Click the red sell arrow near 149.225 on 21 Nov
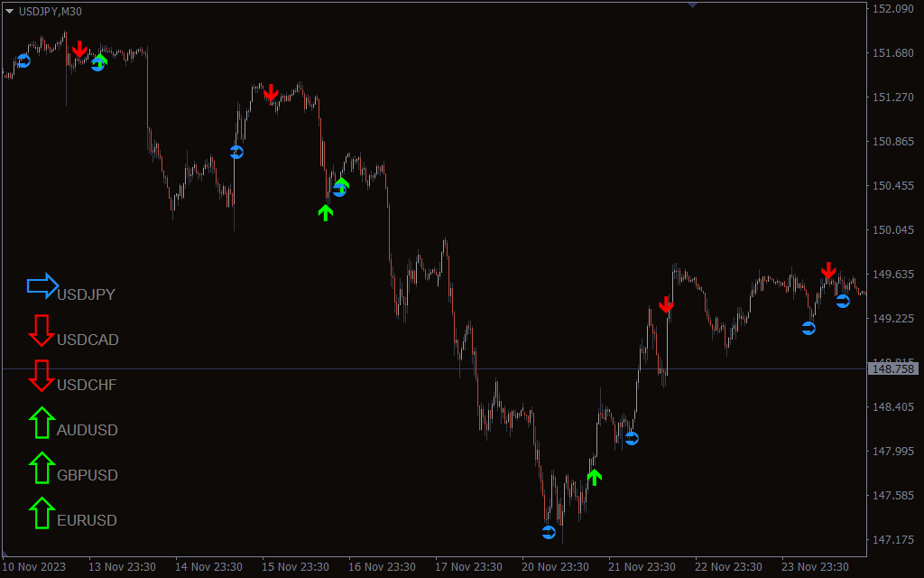The width and height of the screenshot is (924, 578). pyautogui.click(x=666, y=304)
